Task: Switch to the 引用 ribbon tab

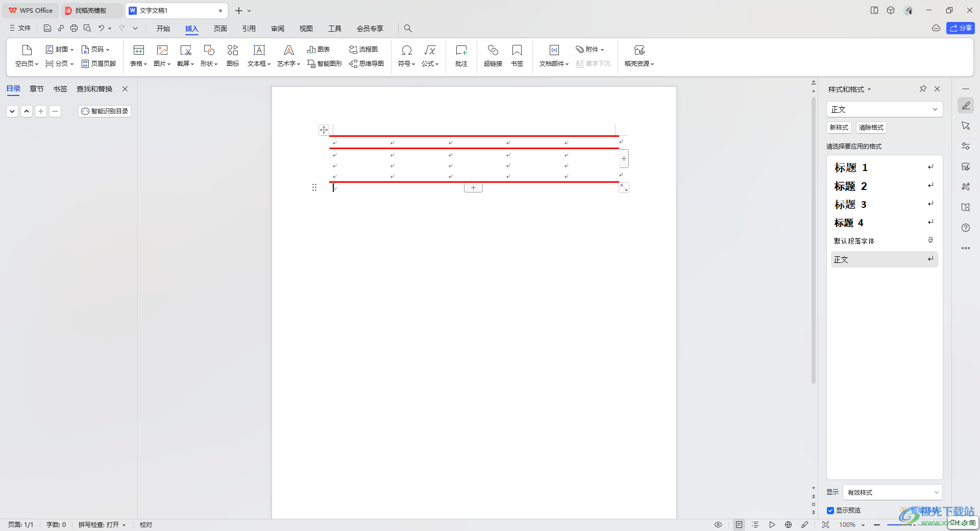Action: pyautogui.click(x=249, y=29)
